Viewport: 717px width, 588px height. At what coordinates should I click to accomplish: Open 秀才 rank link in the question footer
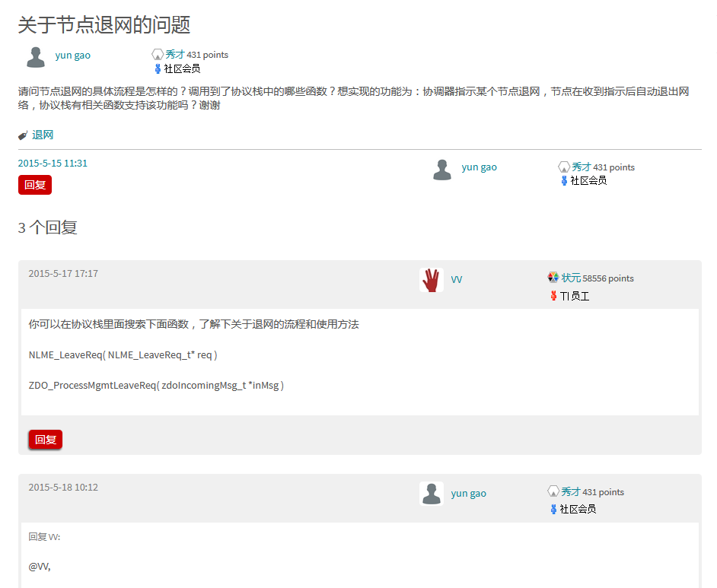click(x=582, y=167)
